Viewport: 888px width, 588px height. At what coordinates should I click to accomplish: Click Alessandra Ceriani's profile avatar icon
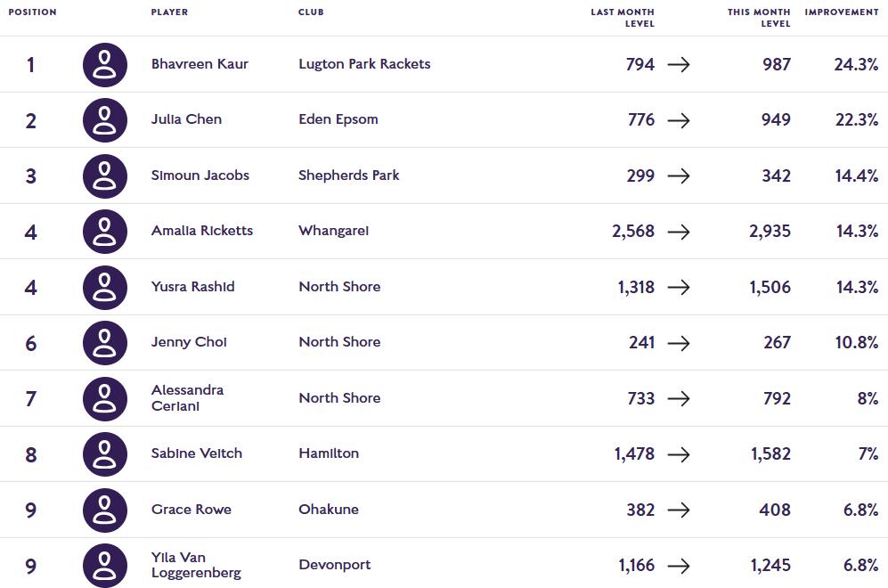tap(105, 398)
